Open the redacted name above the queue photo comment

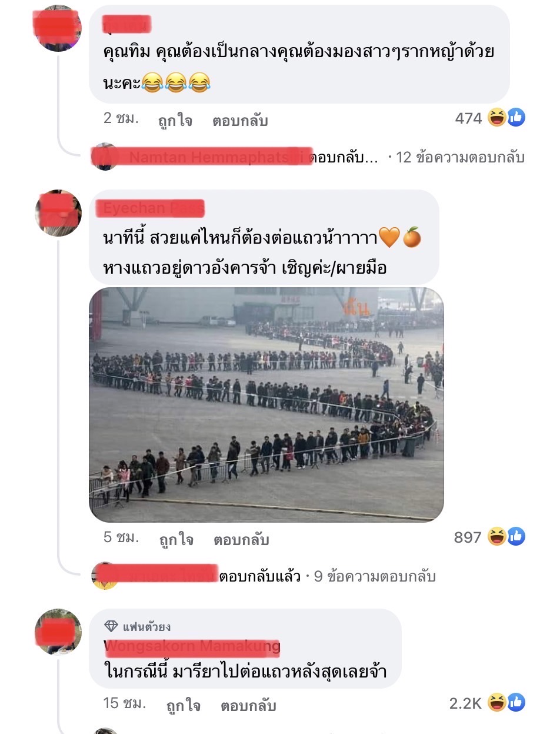point(154,208)
